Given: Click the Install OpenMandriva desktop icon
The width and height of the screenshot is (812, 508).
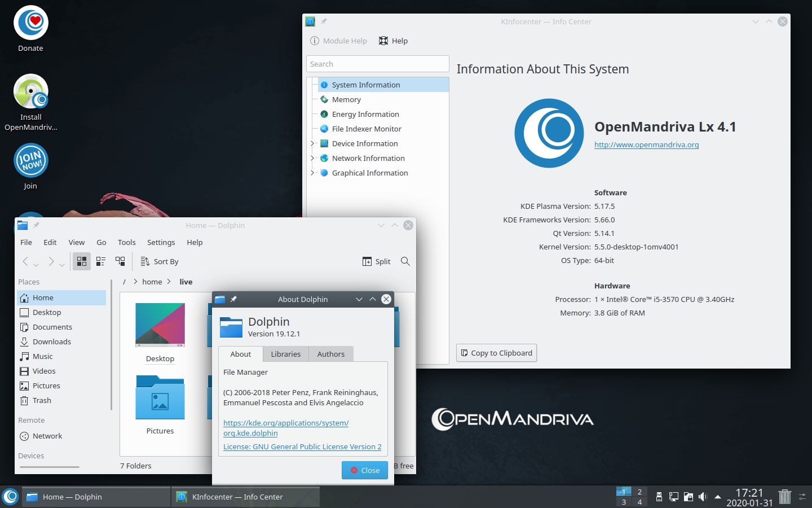Looking at the screenshot, I should tap(31, 93).
